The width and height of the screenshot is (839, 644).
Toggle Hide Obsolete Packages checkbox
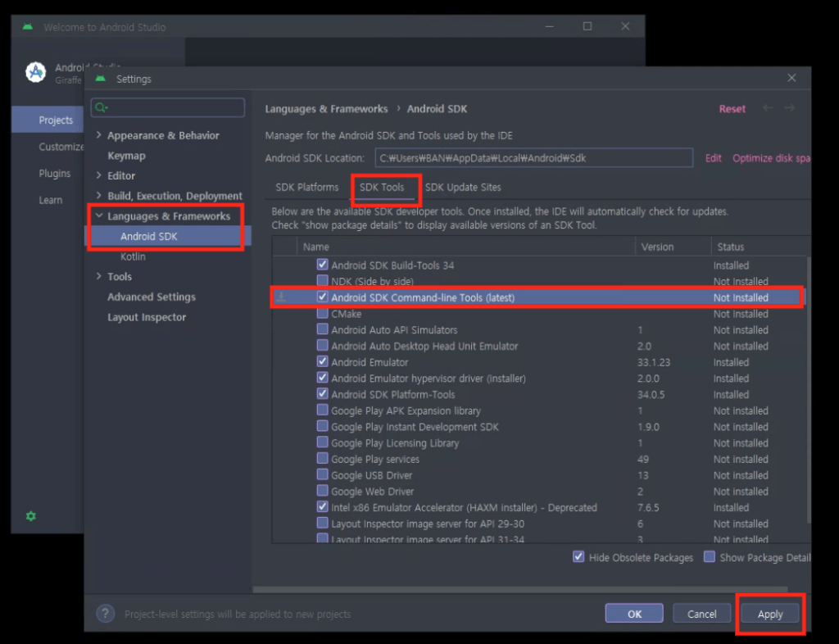(578, 557)
